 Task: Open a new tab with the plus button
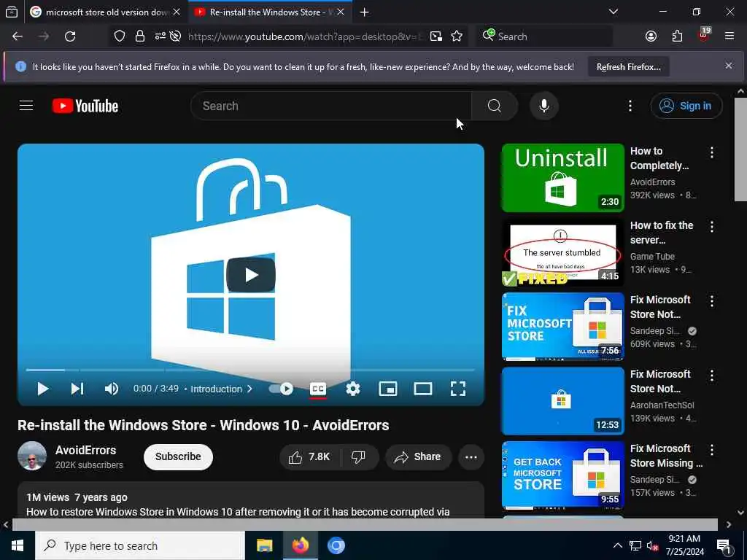[x=365, y=12]
